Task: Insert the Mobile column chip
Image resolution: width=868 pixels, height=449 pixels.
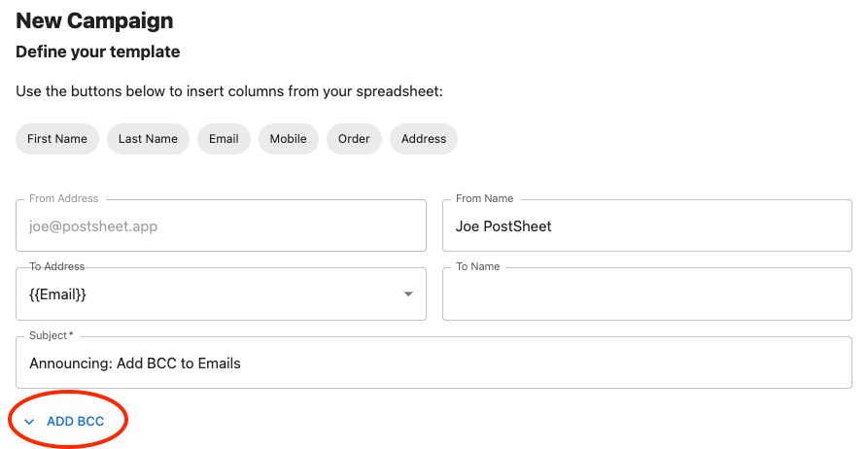Action: [x=288, y=139]
